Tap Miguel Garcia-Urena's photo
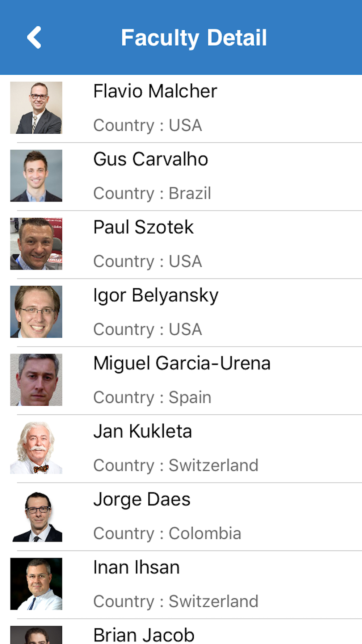 36,380
